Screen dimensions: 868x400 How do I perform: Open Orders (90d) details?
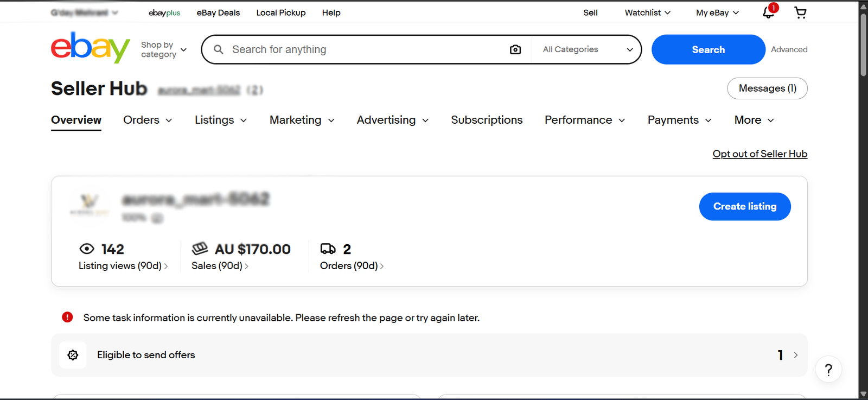(352, 265)
